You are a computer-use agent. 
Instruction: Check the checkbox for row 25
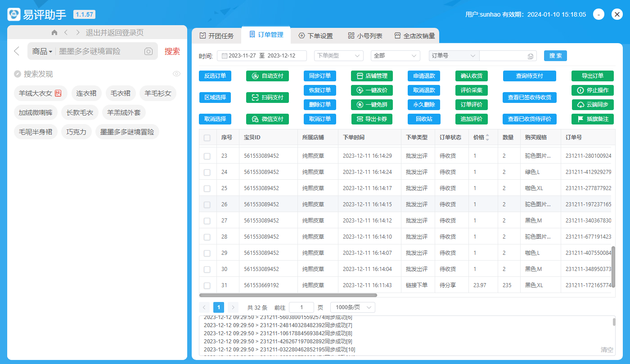tap(207, 188)
